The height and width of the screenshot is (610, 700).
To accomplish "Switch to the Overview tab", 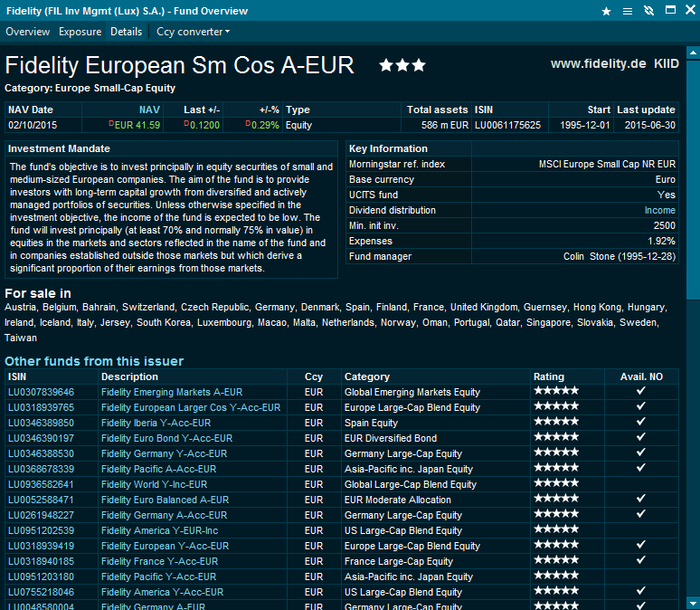I will [28, 32].
